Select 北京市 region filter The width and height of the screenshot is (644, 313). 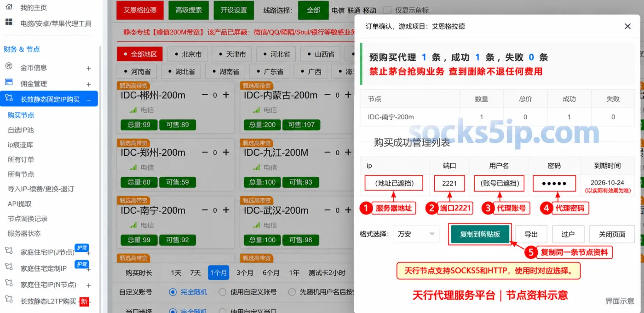click(x=188, y=54)
